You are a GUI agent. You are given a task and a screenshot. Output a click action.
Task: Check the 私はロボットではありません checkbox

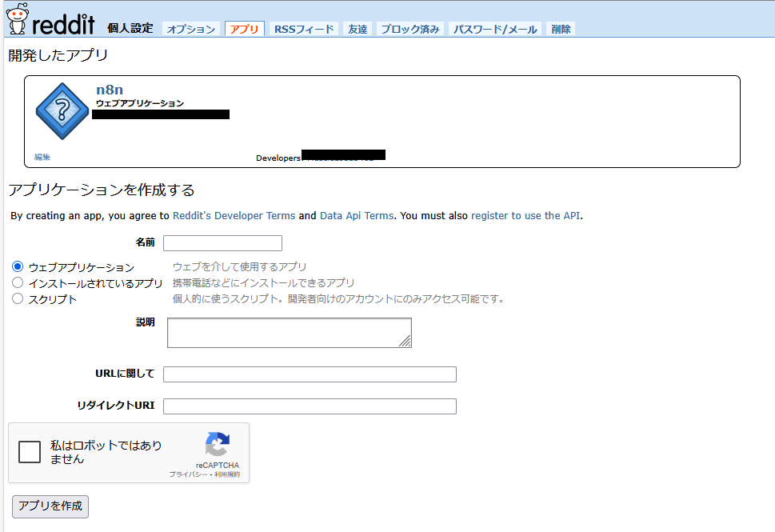click(x=30, y=452)
